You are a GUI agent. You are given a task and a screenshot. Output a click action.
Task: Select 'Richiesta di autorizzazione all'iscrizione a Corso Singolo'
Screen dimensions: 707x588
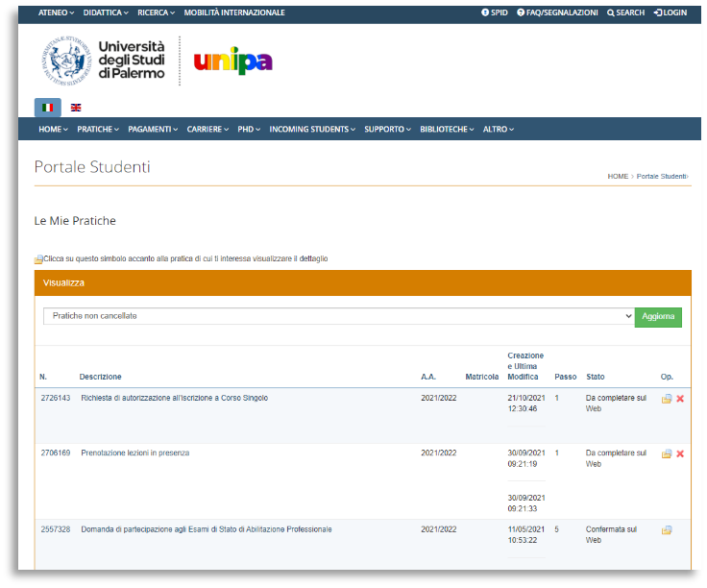[x=175, y=398]
